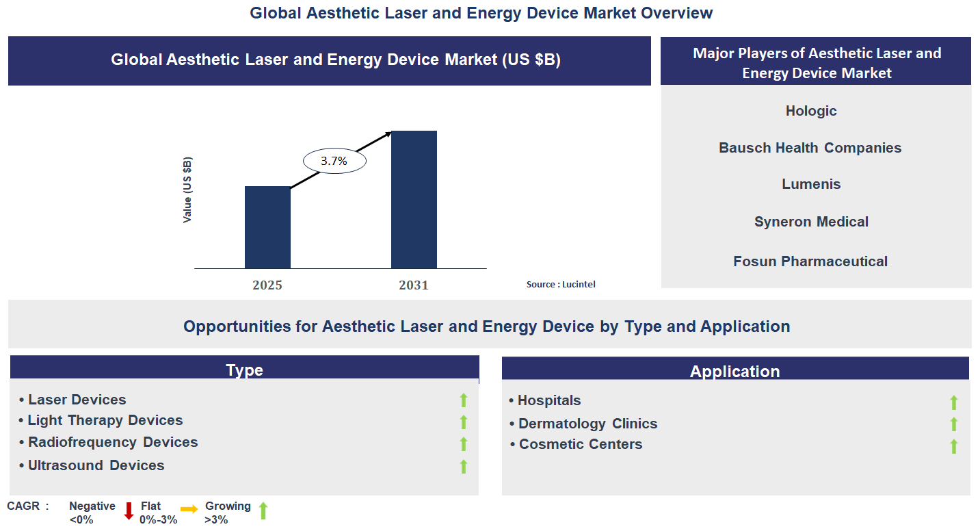
Task: Select the arrow next to Dermatology Clinics
Action: pos(953,424)
